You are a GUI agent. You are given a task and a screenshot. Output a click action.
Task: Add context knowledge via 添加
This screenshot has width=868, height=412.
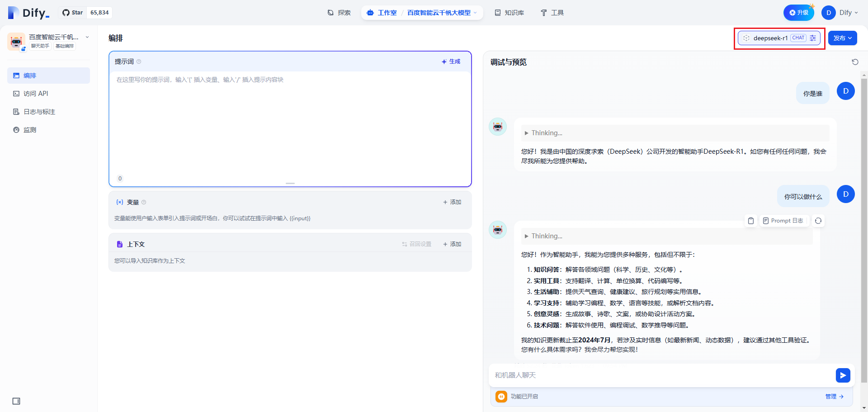(452, 244)
